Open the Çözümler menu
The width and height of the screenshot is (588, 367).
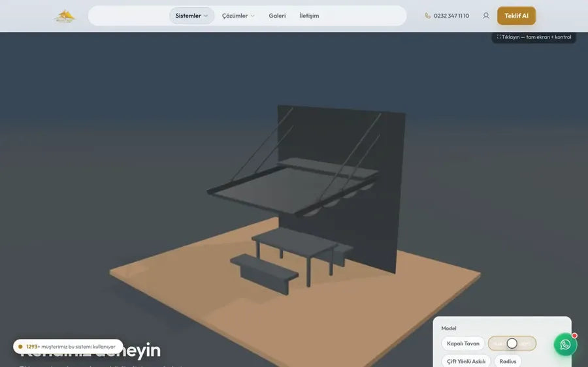pos(238,16)
